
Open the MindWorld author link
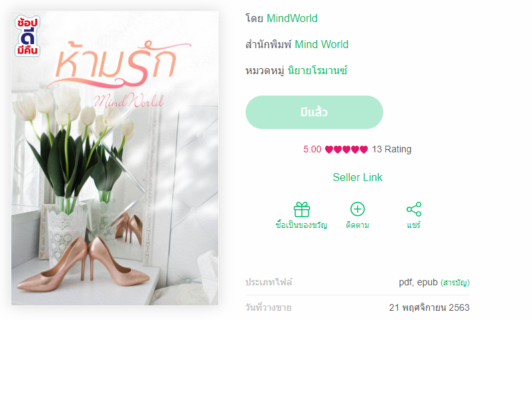tap(292, 18)
